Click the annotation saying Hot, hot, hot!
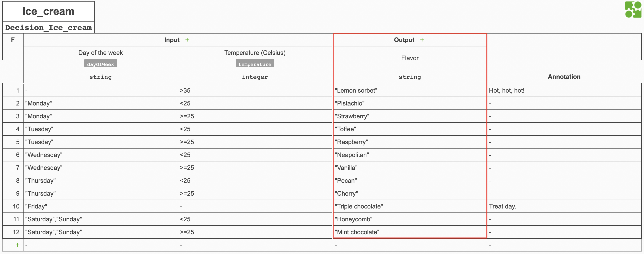The height and width of the screenshot is (254, 644). click(x=507, y=90)
